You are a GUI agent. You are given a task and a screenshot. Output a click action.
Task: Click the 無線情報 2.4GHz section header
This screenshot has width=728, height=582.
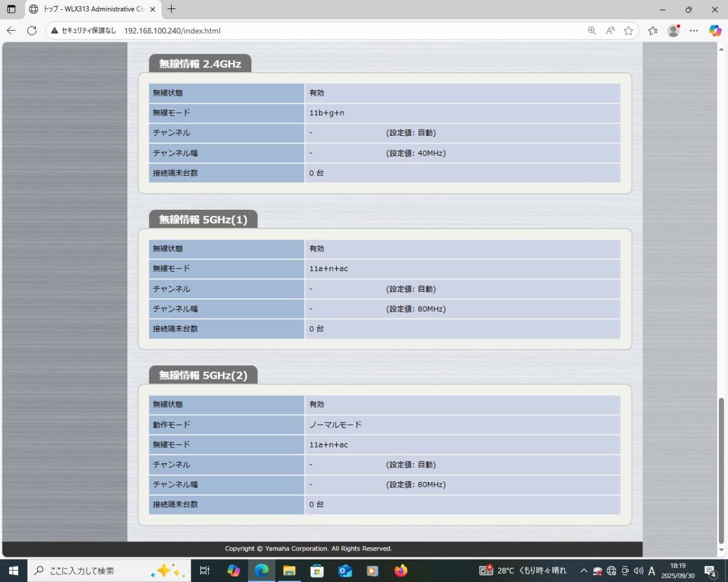click(x=200, y=64)
